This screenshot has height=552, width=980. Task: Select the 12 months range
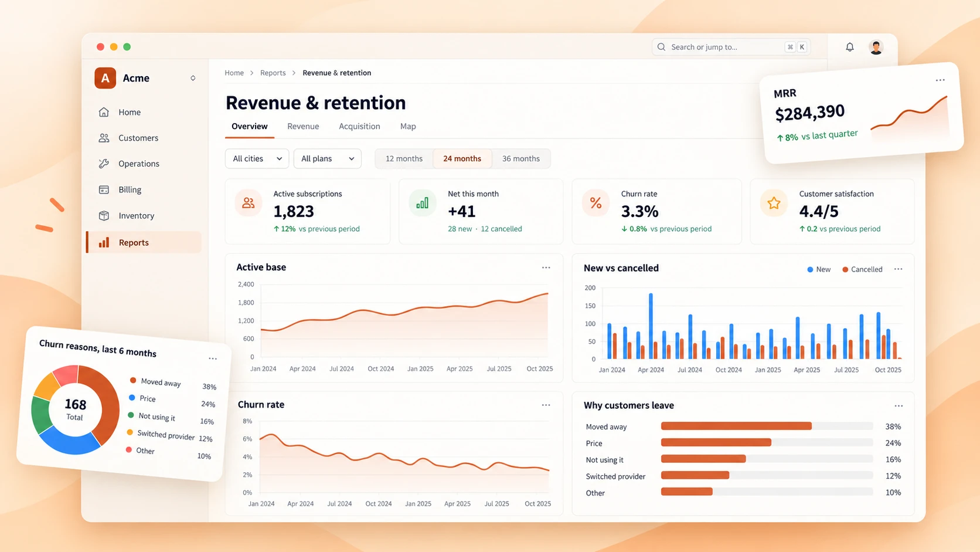coord(404,158)
